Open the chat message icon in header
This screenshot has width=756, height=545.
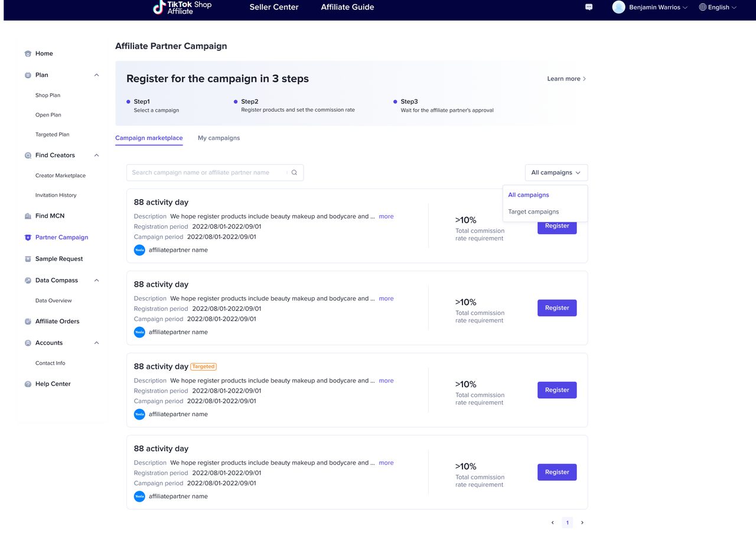[x=589, y=7]
